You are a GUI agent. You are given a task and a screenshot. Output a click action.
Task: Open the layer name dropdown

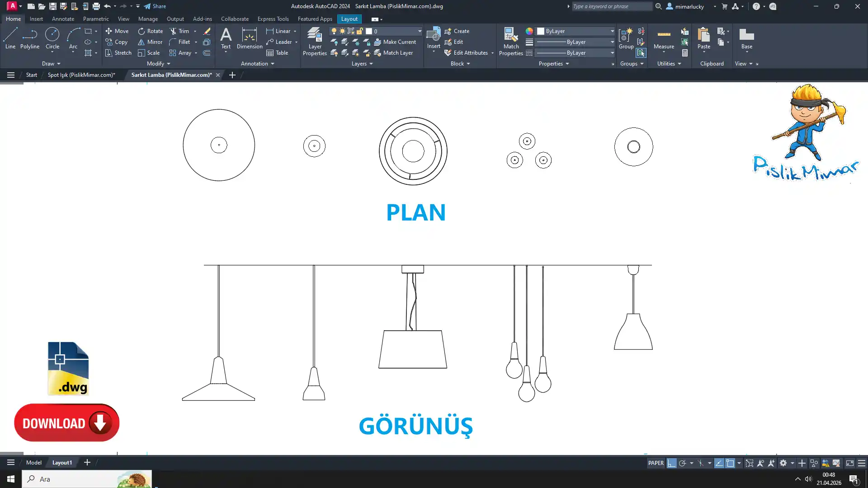419,31
